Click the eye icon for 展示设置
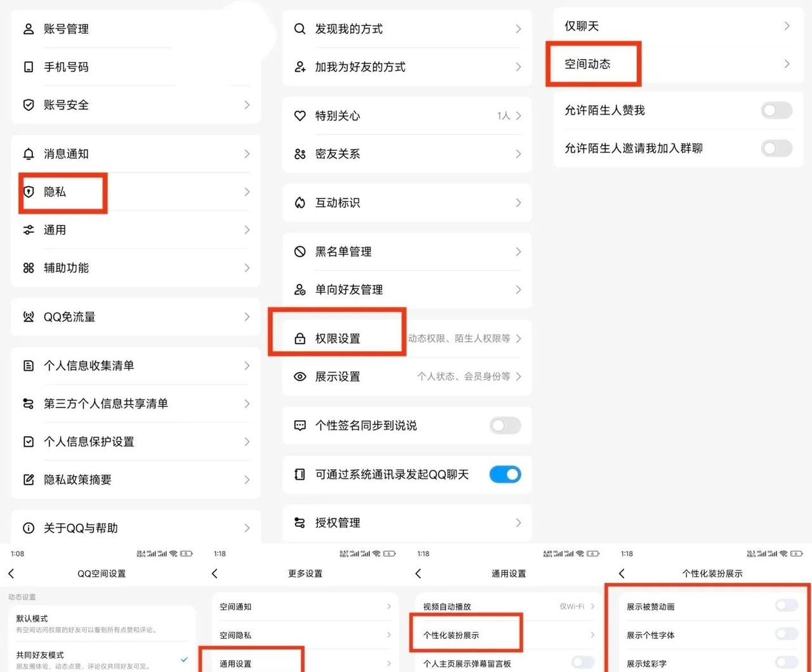The width and height of the screenshot is (812, 672). pos(299,377)
